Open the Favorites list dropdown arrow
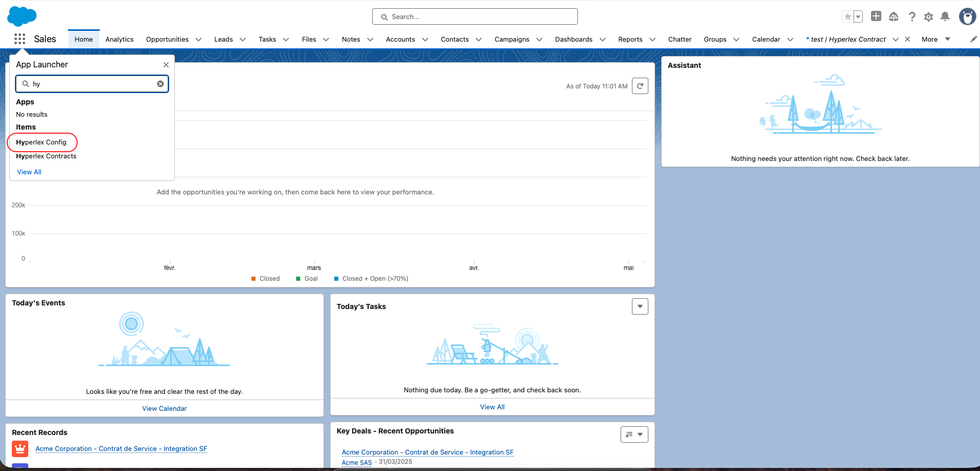 point(858,16)
